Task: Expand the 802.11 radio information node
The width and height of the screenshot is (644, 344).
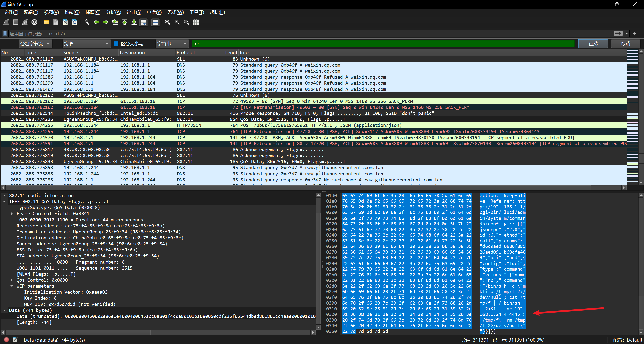Action: click(x=4, y=196)
